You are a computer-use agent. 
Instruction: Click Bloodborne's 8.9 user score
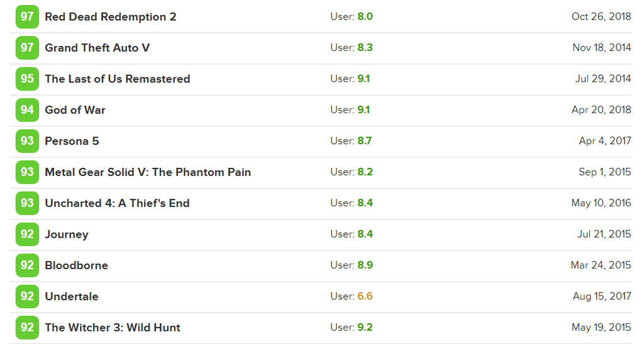pyautogui.click(x=365, y=265)
